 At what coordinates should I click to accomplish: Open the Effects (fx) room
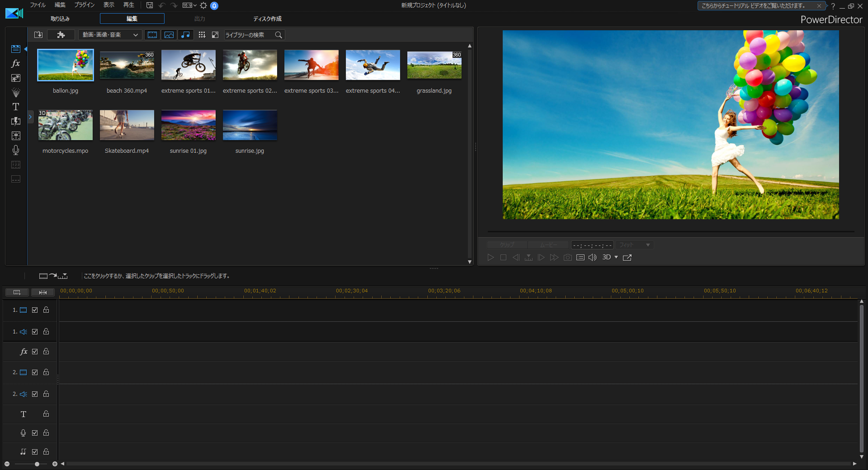pyautogui.click(x=16, y=64)
